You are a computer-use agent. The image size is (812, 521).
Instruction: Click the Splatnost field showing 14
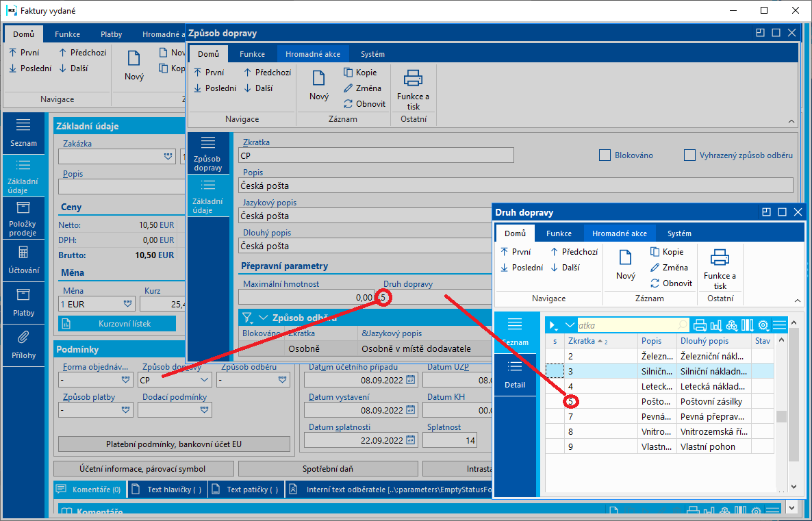(450, 440)
